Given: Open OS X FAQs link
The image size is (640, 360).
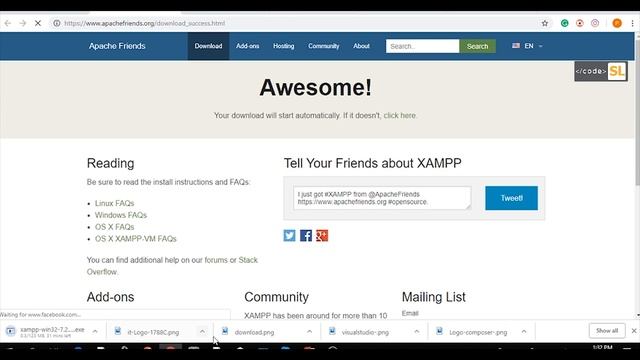Looking at the screenshot, I should (114, 227).
